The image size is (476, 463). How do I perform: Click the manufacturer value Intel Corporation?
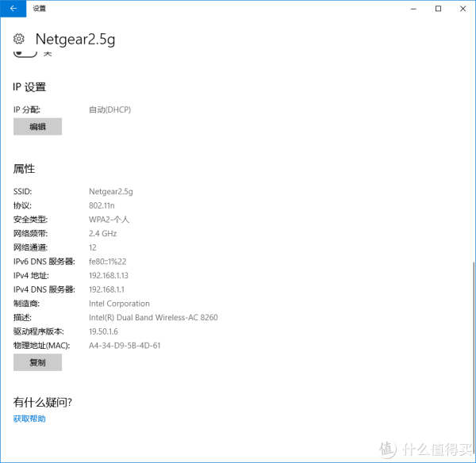pos(119,304)
